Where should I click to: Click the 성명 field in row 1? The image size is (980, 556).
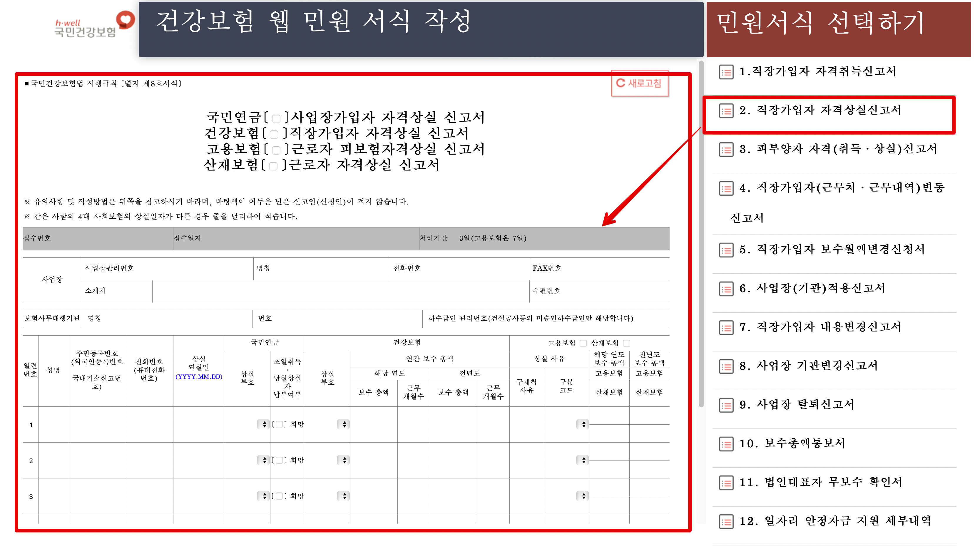53,424
